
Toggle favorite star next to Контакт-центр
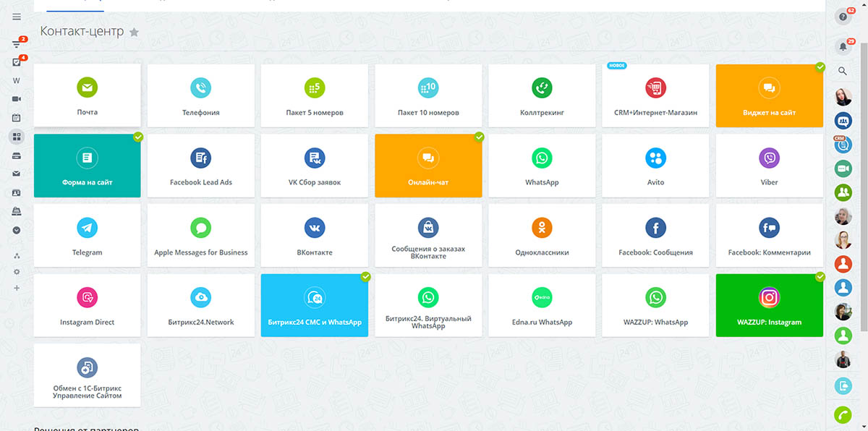pyautogui.click(x=134, y=32)
